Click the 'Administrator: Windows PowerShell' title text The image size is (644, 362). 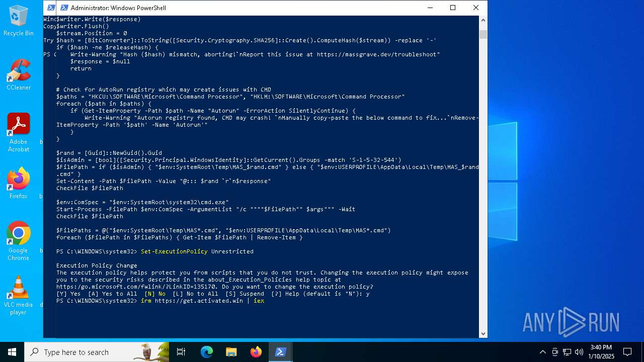pyautogui.click(x=118, y=8)
